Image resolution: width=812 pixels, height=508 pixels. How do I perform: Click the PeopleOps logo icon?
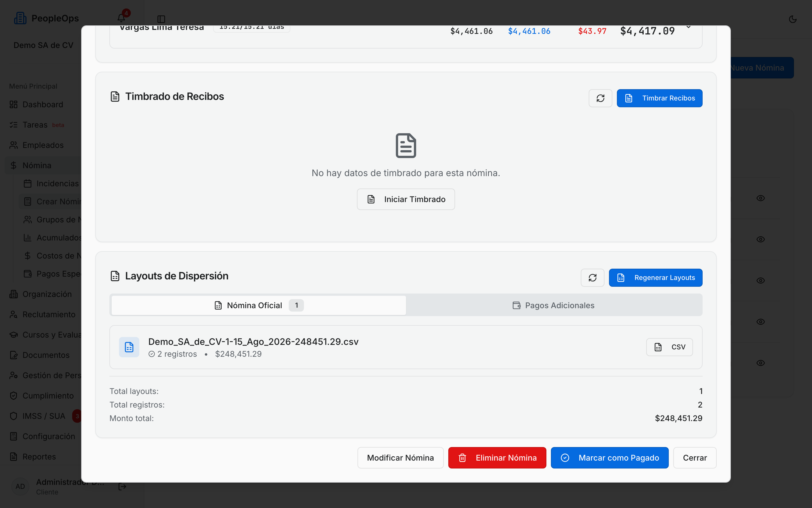point(20,18)
